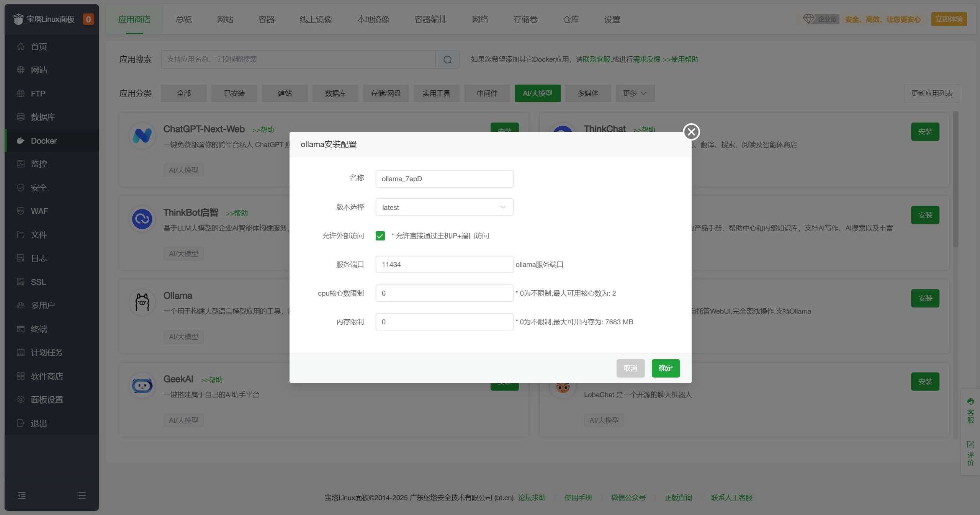Open the customer service headset icon
The height and width of the screenshot is (515, 980).
pos(970,402)
